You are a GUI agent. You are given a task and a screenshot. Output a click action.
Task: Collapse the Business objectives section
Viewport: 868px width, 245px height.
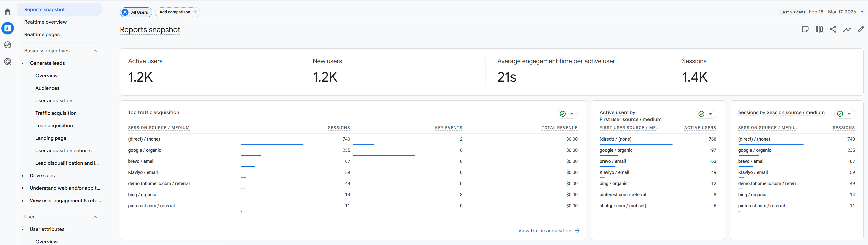(95, 50)
